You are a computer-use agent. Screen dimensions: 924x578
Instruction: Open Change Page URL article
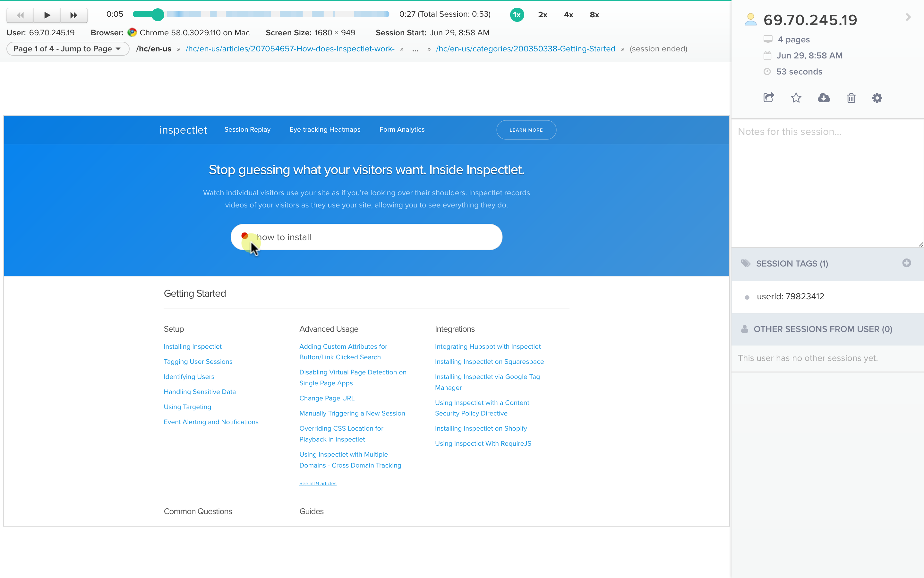point(327,398)
